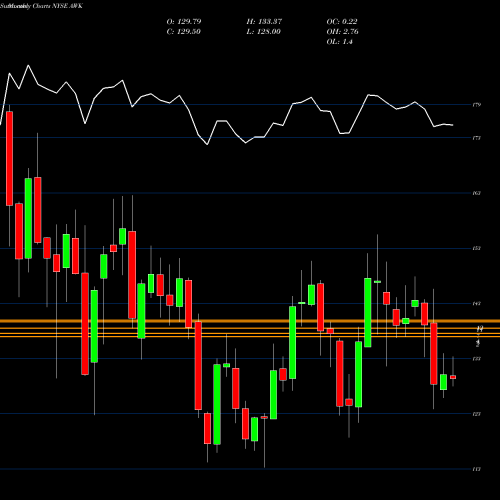Select the open value 'O: 129.79'
This screenshot has width=500, height=500.
(184, 22)
